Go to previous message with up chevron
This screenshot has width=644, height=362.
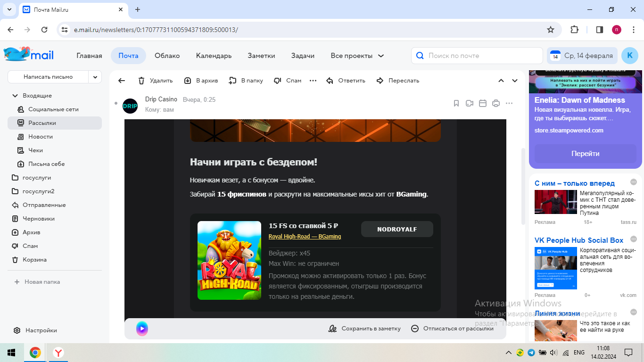tap(501, 81)
